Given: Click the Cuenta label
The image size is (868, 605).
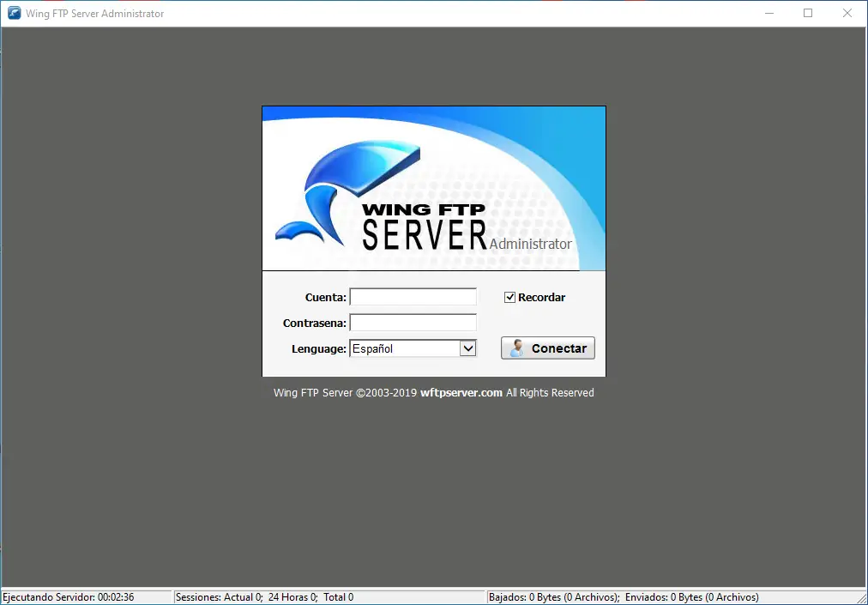Looking at the screenshot, I should (x=326, y=298).
